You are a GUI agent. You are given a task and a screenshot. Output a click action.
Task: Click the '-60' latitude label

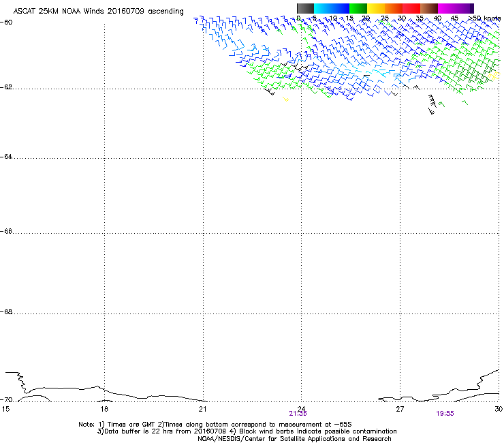point(6,22)
